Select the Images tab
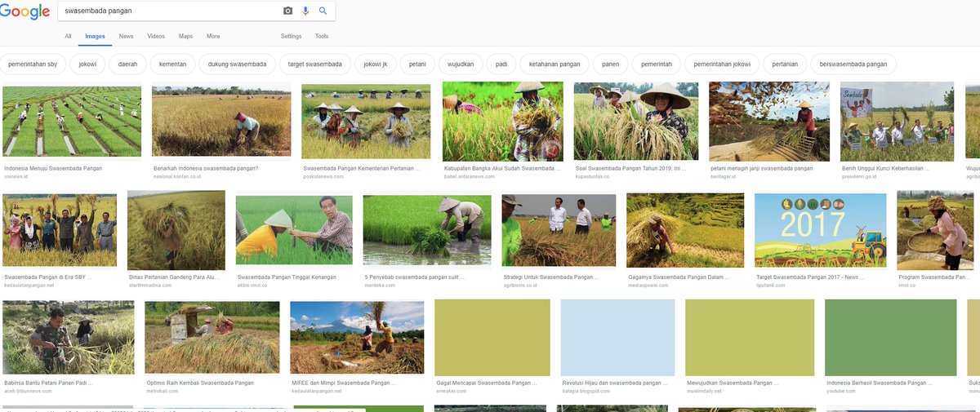The height and width of the screenshot is (412, 980). coord(96,37)
